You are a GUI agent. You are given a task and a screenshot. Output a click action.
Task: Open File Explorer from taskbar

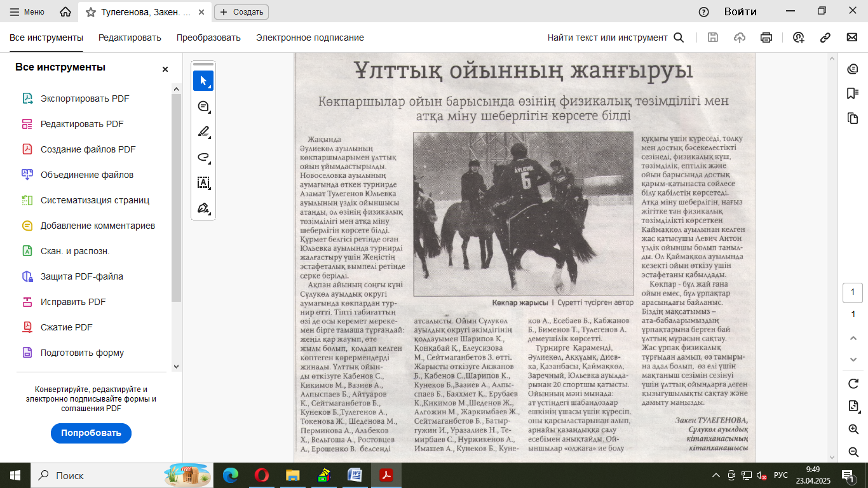pos(292,475)
